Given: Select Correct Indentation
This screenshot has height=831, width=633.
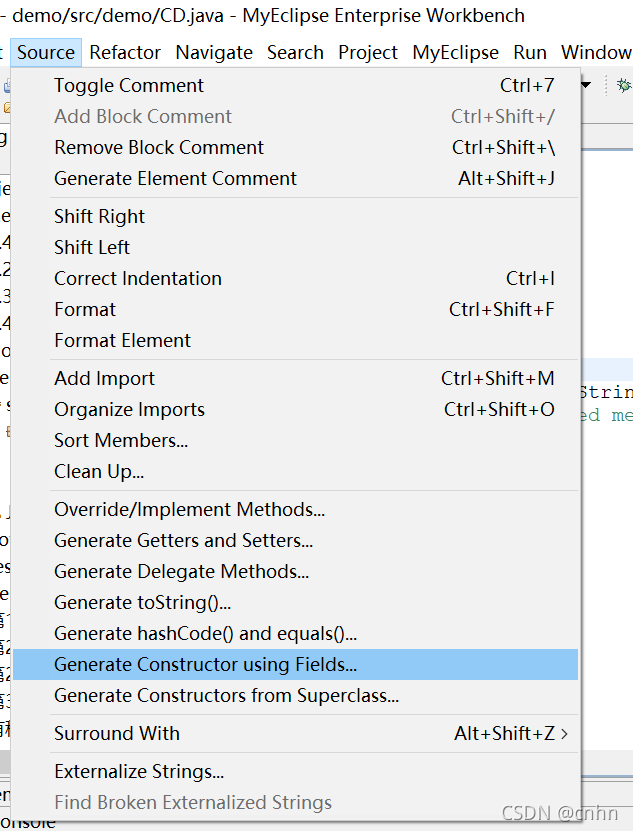Looking at the screenshot, I should [137, 278].
